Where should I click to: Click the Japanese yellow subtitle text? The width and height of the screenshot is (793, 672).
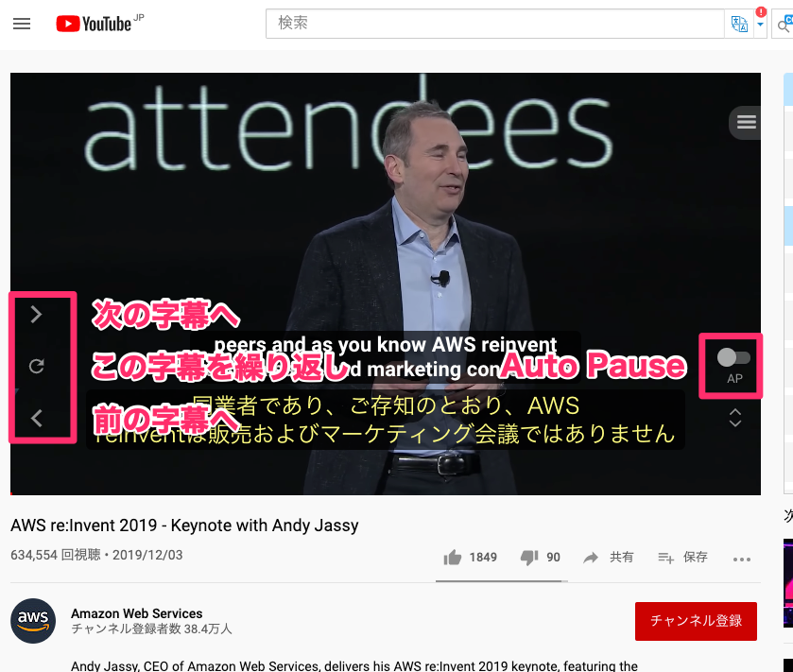coord(385,420)
